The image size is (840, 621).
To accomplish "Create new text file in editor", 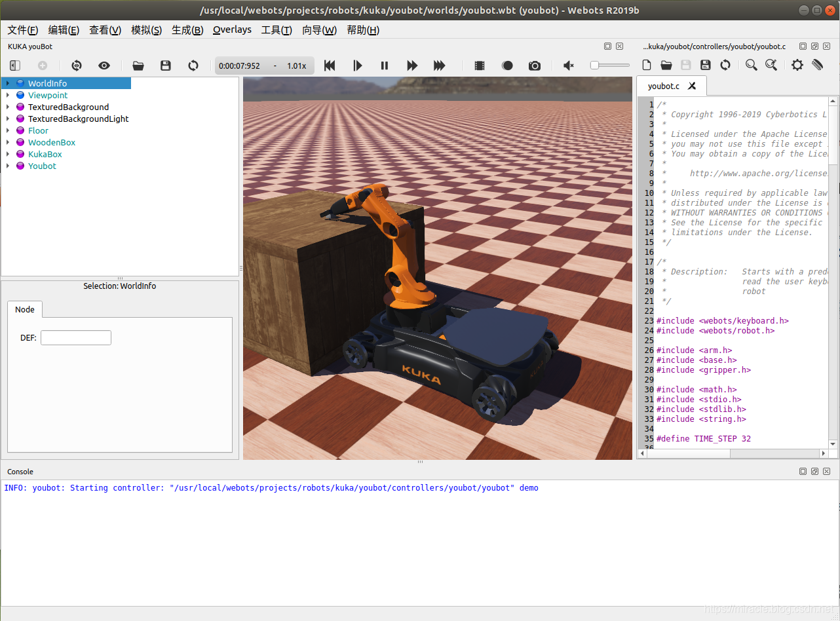I will (647, 65).
